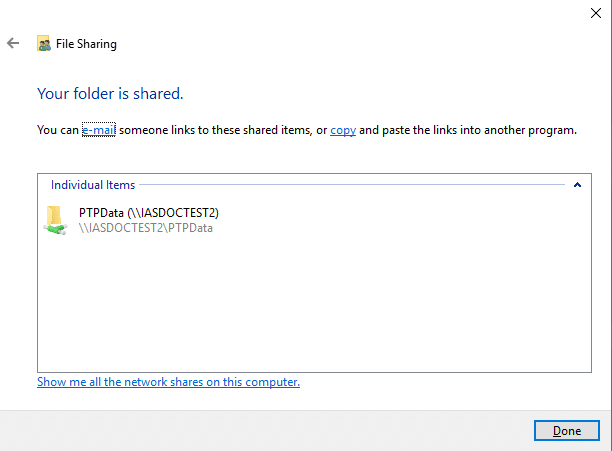Click the someone links to these shared items text
Screen dimensions: 612x451
coord(216,130)
